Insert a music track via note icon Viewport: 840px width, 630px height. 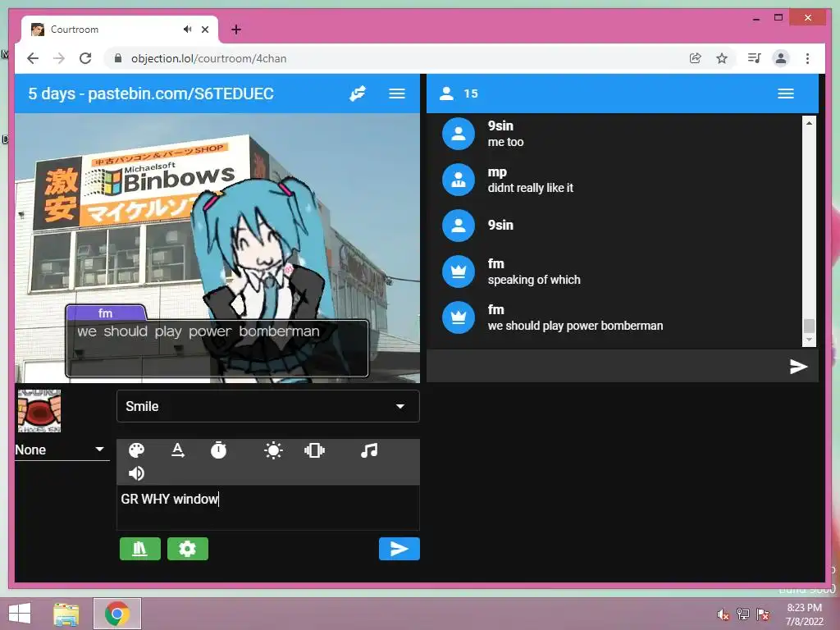[x=369, y=450]
